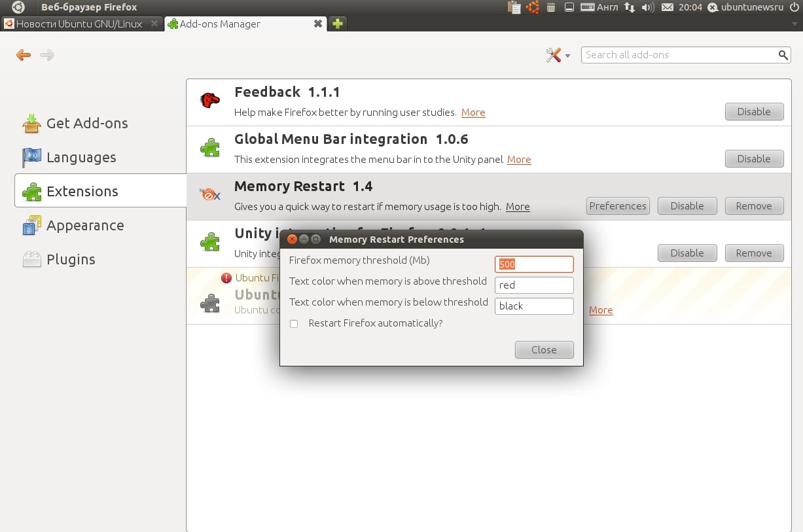Disable Global Menu Bar integration
The width and height of the screenshot is (803, 532).
point(754,158)
